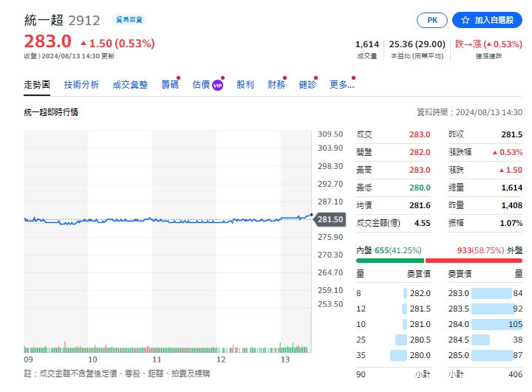Click the 漲跌幅 0.53% value

pos(508,152)
